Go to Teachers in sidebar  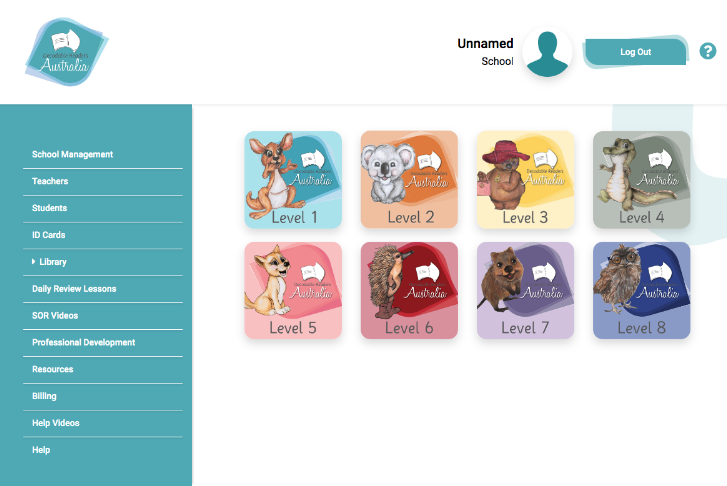[x=50, y=181]
